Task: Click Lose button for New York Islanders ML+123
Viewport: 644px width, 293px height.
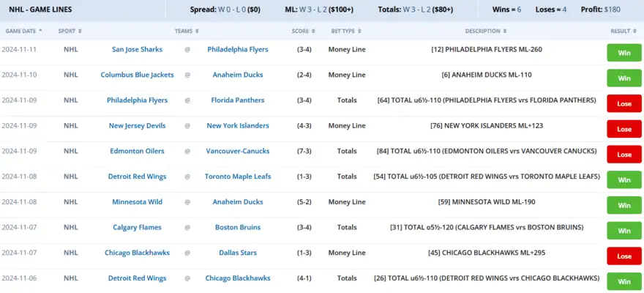Action: 624,129
